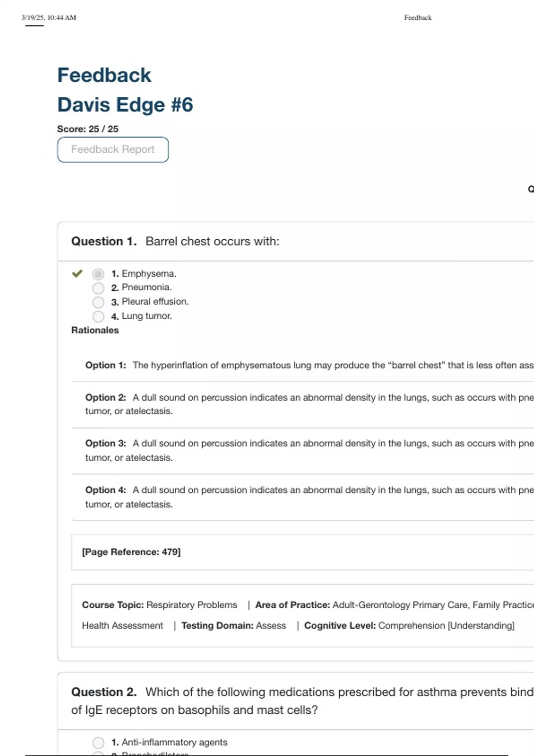Click the Testing Domain Assess label
Image resolution: width=534 pixels, height=756 pixels.
pyautogui.click(x=233, y=626)
